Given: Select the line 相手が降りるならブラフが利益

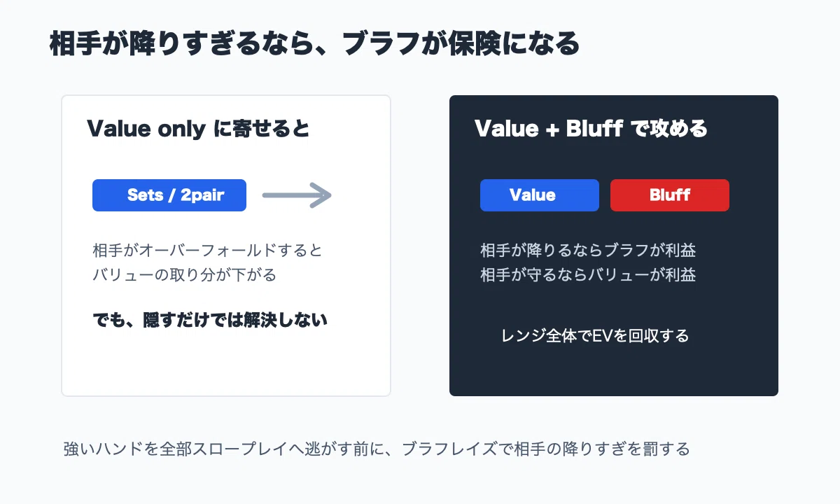Looking at the screenshot, I should click(x=588, y=250).
